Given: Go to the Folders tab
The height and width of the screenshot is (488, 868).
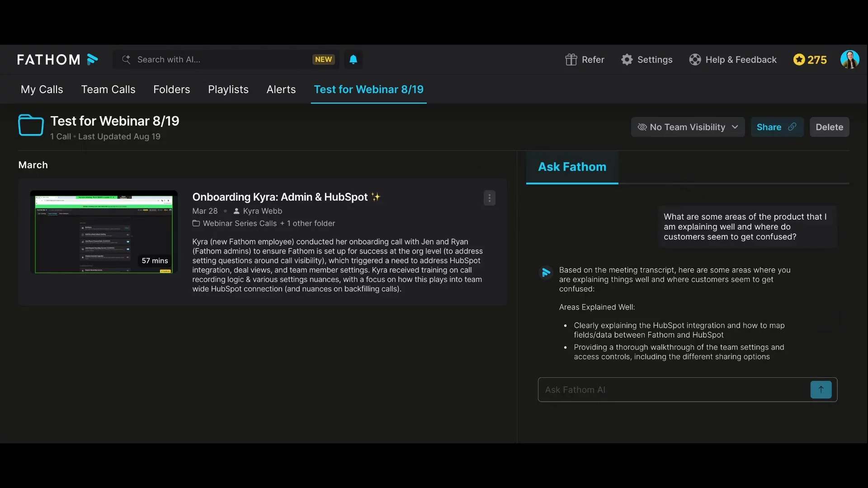Looking at the screenshot, I should [171, 89].
